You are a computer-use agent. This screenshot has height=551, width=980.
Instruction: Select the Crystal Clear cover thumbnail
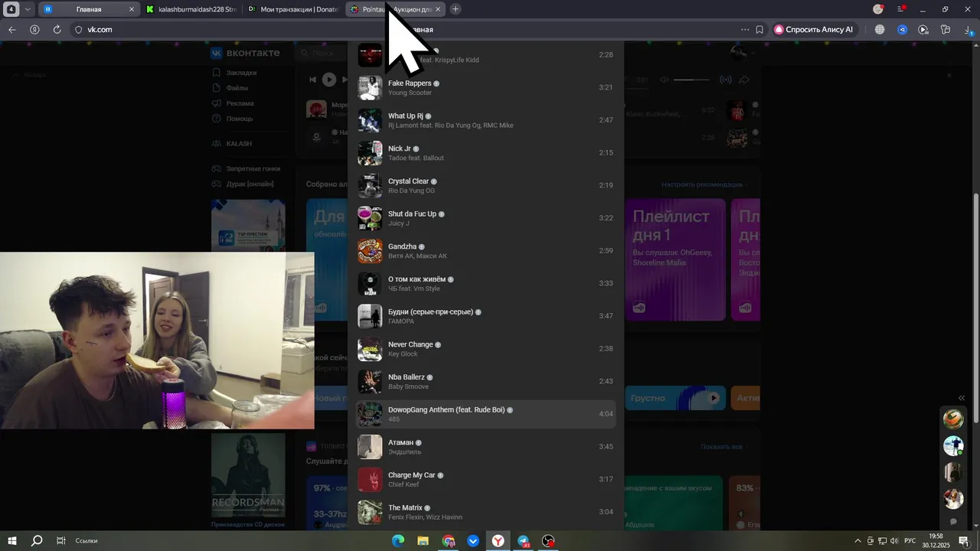pyautogui.click(x=370, y=185)
